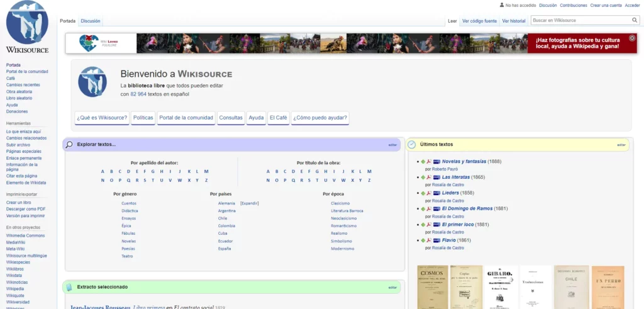Select the 'Portada' page tab
This screenshot has height=309, width=644.
(68, 21)
